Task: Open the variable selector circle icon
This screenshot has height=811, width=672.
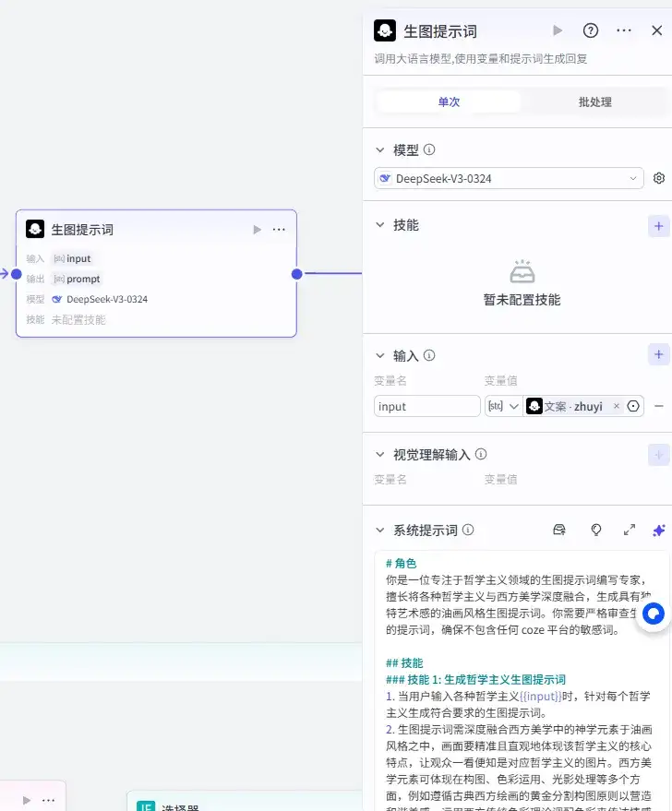Action: [633, 407]
